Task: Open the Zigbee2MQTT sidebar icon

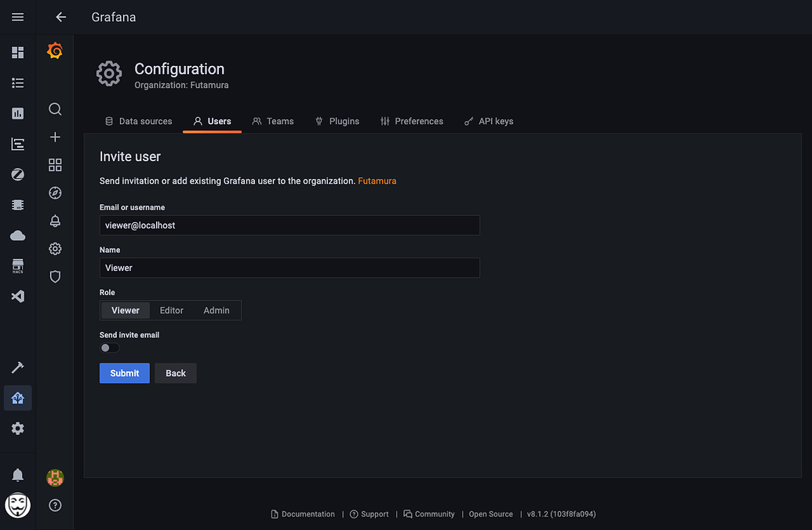Action: [17, 174]
